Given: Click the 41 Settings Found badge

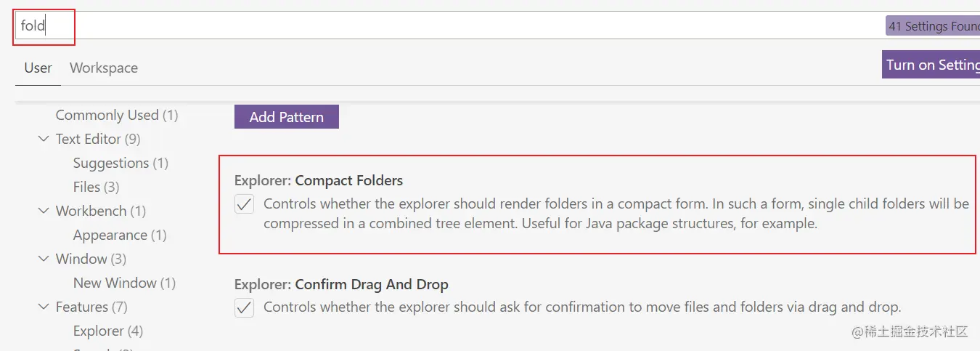Looking at the screenshot, I should click(934, 26).
